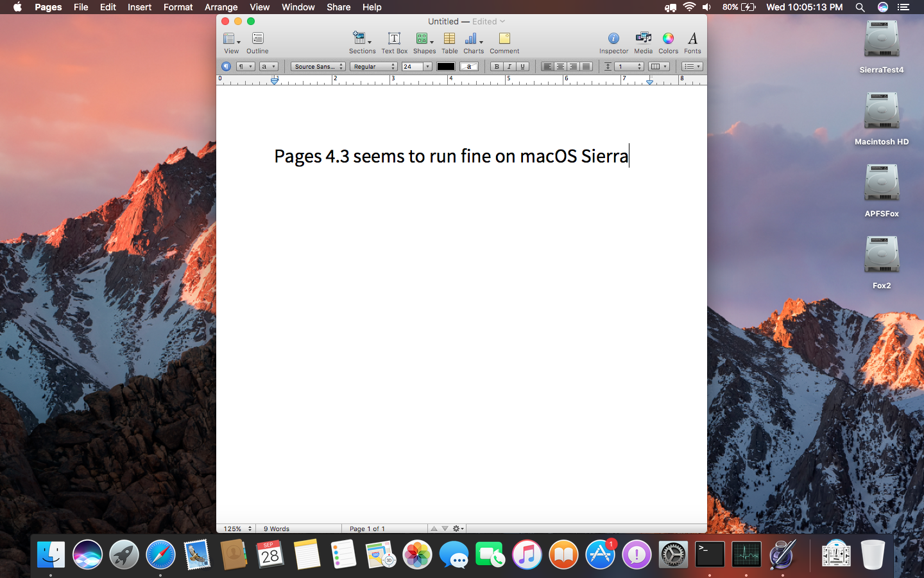Insert a Table

pos(449,43)
